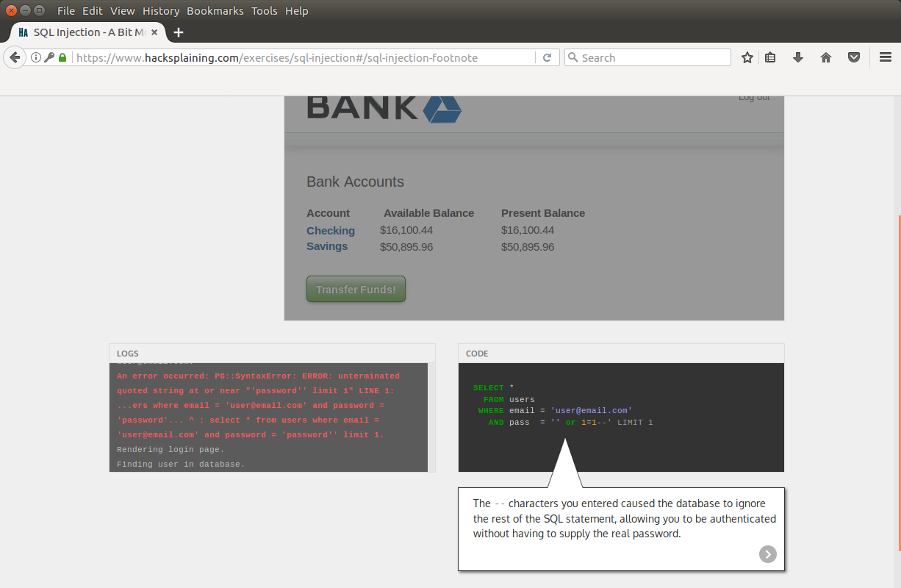
Task: Click the LOGS panel header
Action: (272, 354)
